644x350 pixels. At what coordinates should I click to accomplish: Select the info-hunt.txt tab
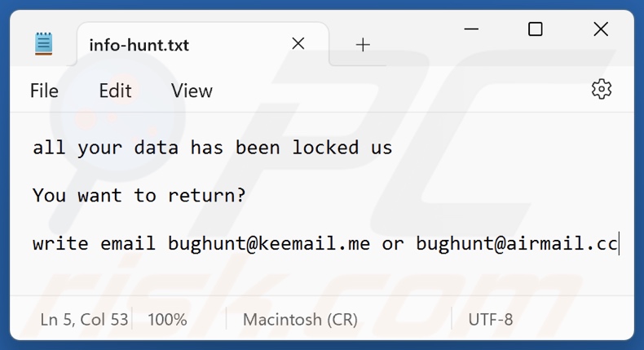click(x=139, y=45)
